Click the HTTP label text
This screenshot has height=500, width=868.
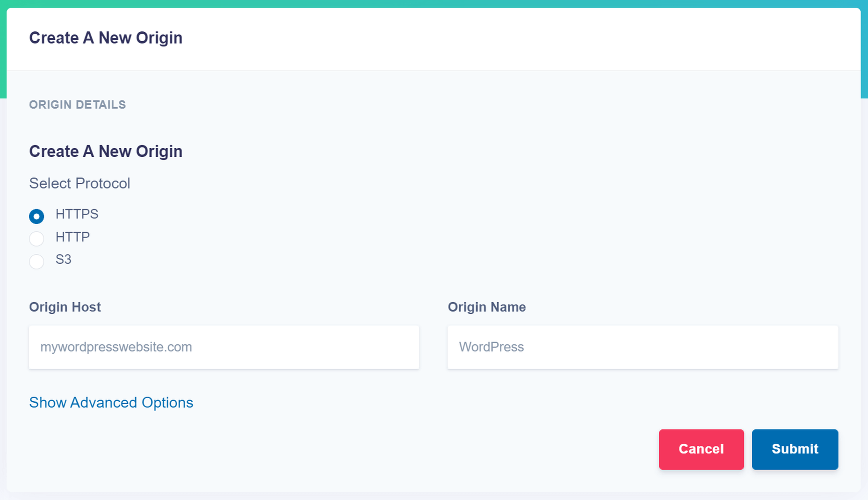point(72,237)
